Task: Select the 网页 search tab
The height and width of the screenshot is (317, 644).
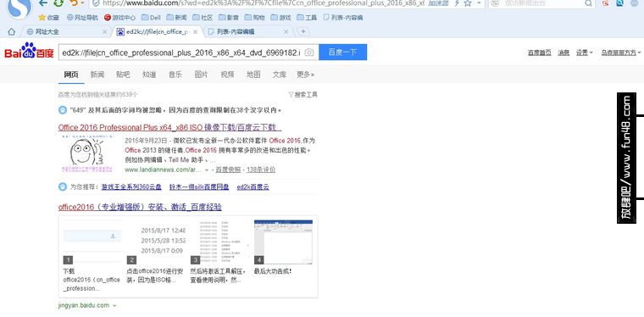Action: coord(71,75)
